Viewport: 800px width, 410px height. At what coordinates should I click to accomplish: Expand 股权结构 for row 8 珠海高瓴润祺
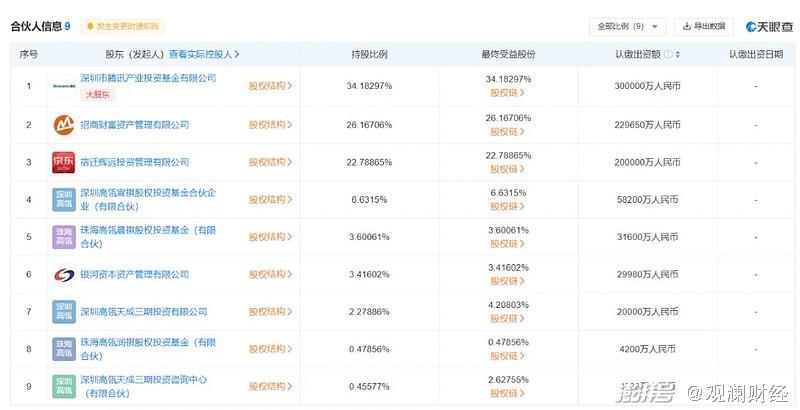(x=270, y=349)
